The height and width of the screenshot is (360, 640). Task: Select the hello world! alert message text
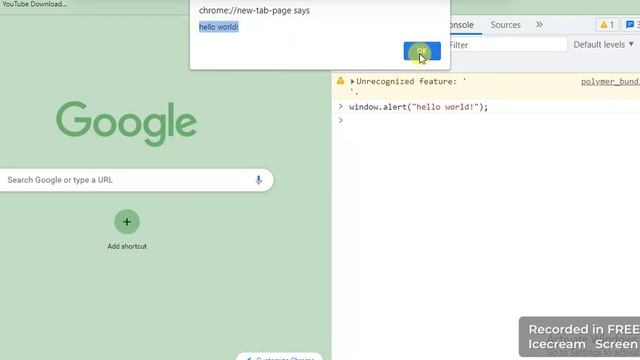click(218, 27)
